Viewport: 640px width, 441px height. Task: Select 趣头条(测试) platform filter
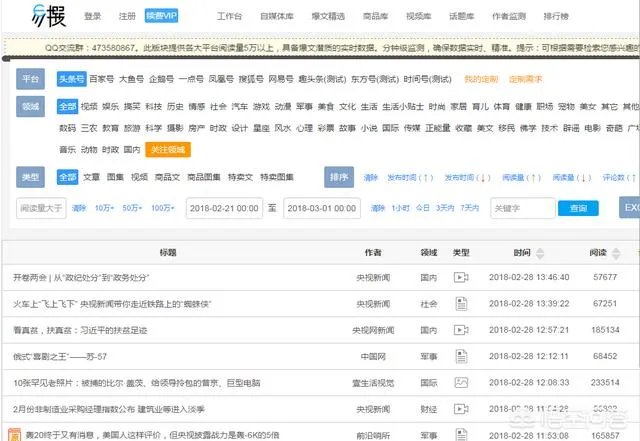click(x=322, y=79)
